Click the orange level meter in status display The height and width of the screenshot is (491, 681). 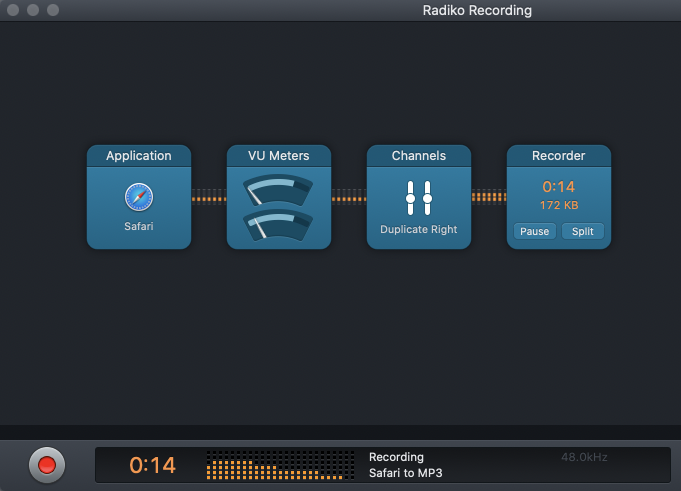click(x=280, y=465)
